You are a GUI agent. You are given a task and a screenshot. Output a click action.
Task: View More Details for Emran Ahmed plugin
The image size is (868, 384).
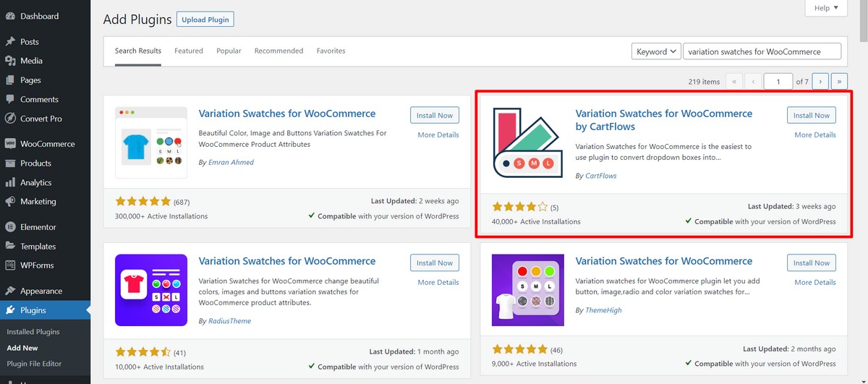tap(438, 135)
